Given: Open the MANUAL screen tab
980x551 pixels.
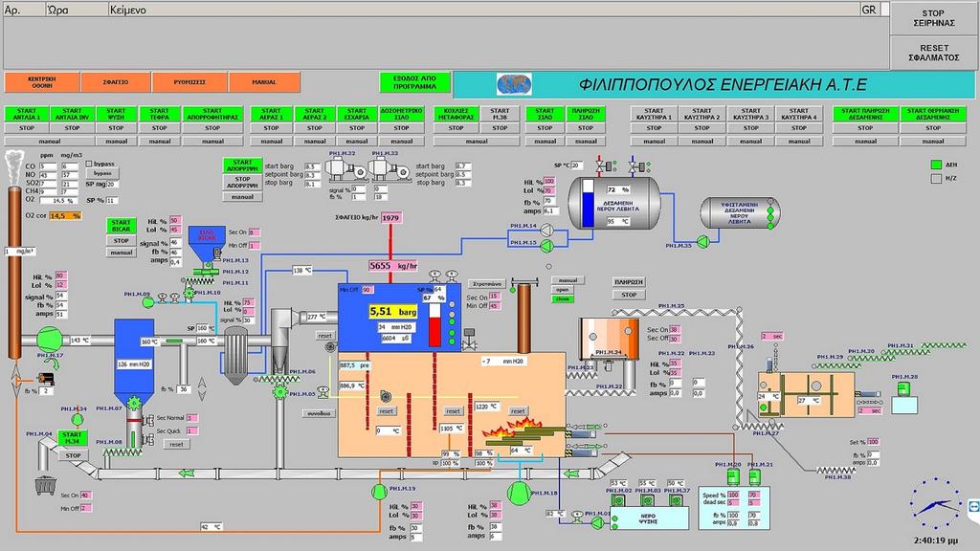Looking at the screenshot, I should pyautogui.click(x=264, y=82).
